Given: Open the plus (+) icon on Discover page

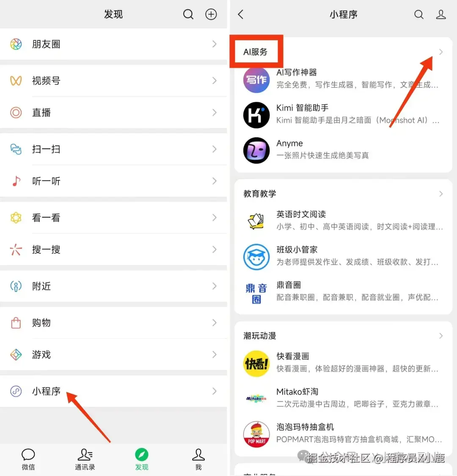Looking at the screenshot, I should pos(211,14).
